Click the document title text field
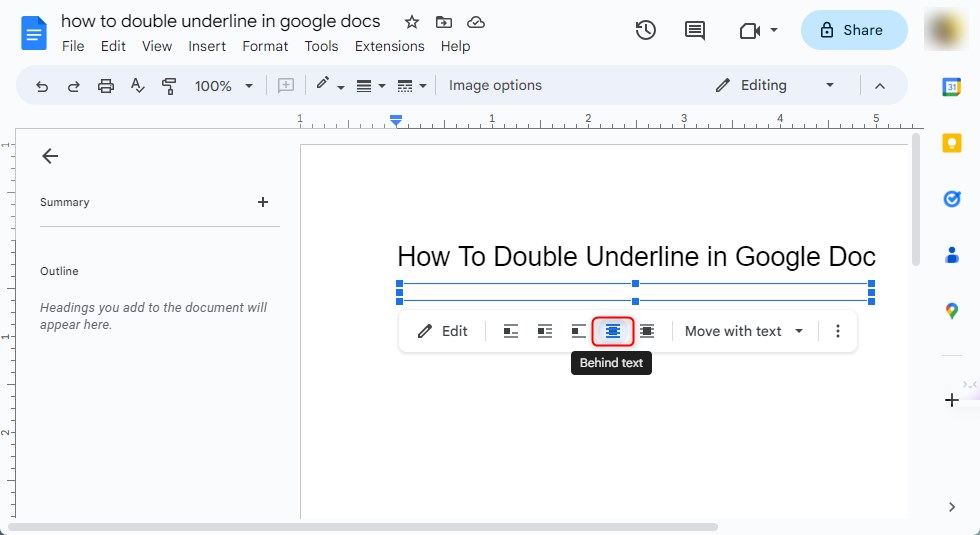980x535 pixels. tap(221, 21)
